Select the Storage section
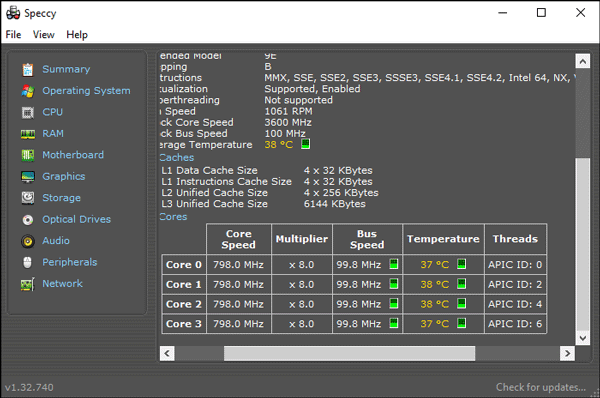Viewport: 600px width, 398px height. click(x=62, y=198)
